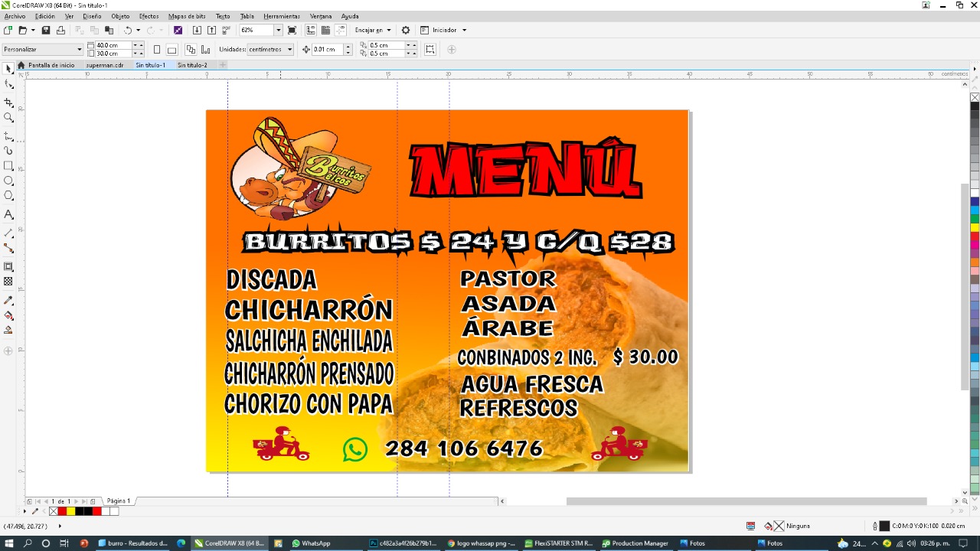Image resolution: width=980 pixels, height=551 pixels.
Task: Click the Print icon
Action: tap(60, 31)
